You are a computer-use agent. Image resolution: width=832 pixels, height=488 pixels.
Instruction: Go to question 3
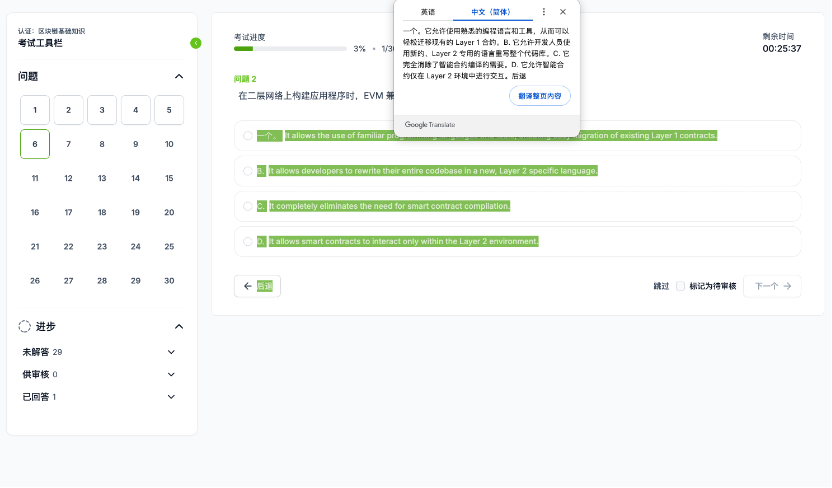click(102, 110)
